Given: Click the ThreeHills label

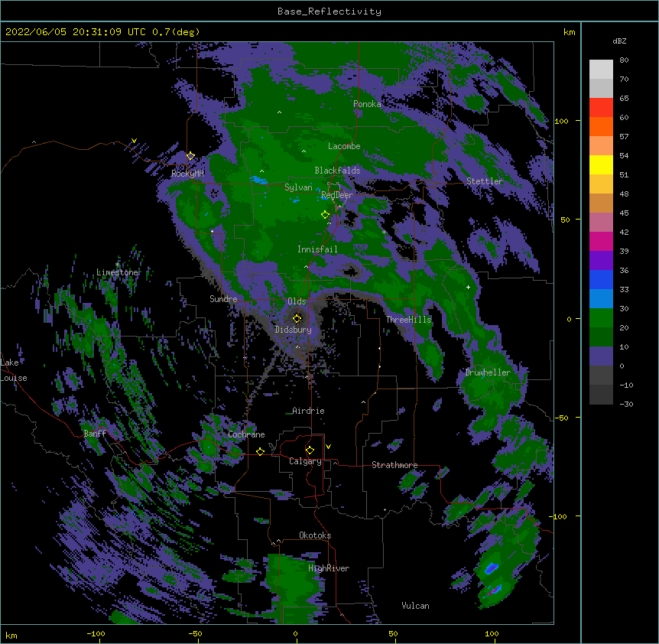Looking at the screenshot, I should [408, 320].
